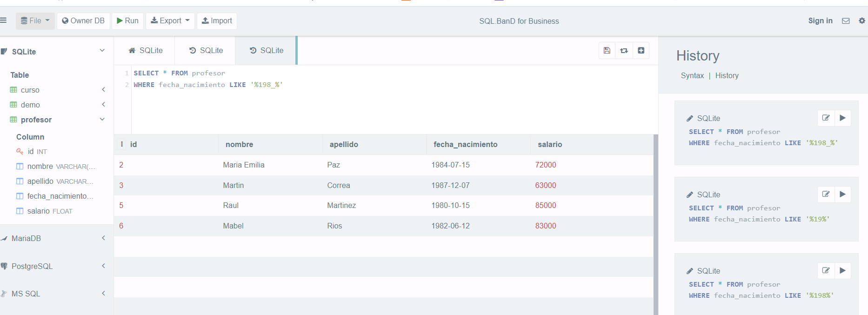Run the '%198_%' history query
868x315 pixels.
tap(842, 118)
